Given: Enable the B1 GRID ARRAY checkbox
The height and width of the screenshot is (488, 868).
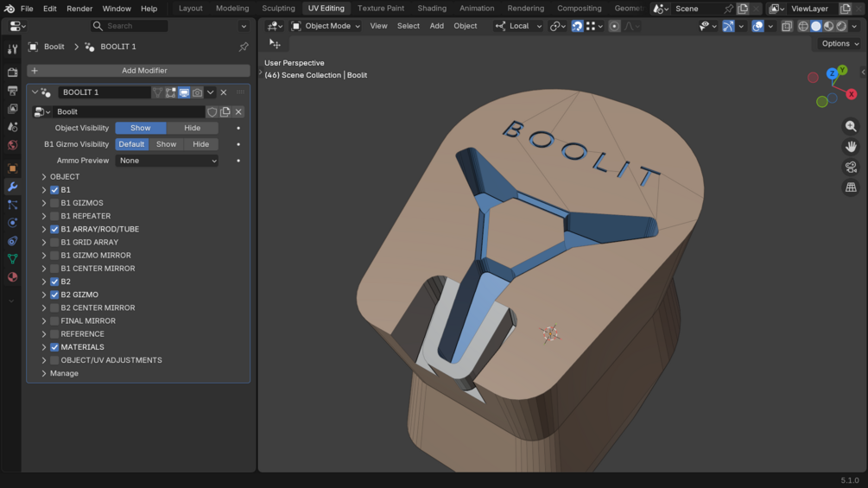Looking at the screenshot, I should point(54,243).
